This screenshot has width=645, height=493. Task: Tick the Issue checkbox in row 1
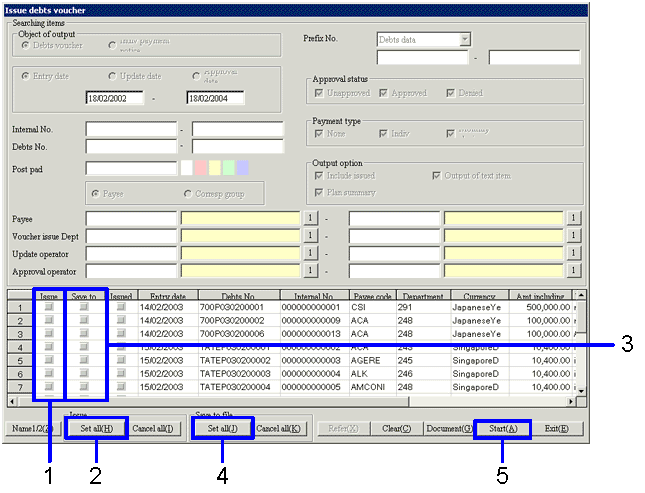click(x=49, y=307)
